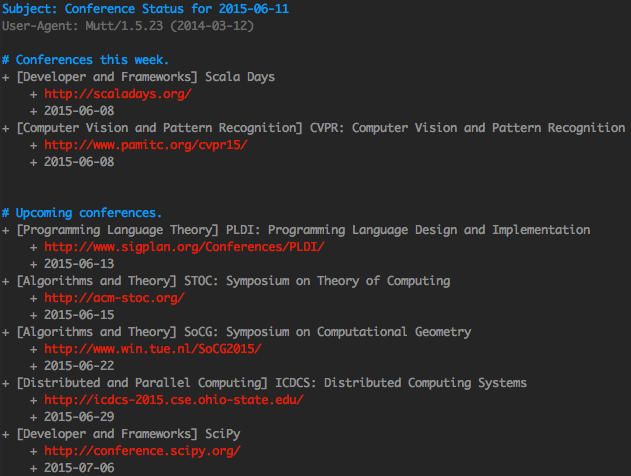Open the icdcs-2015.cse.ohio-state.edu link
Image resolution: width=631 pixels, height=476 pixels.
(x=174, y=400)
